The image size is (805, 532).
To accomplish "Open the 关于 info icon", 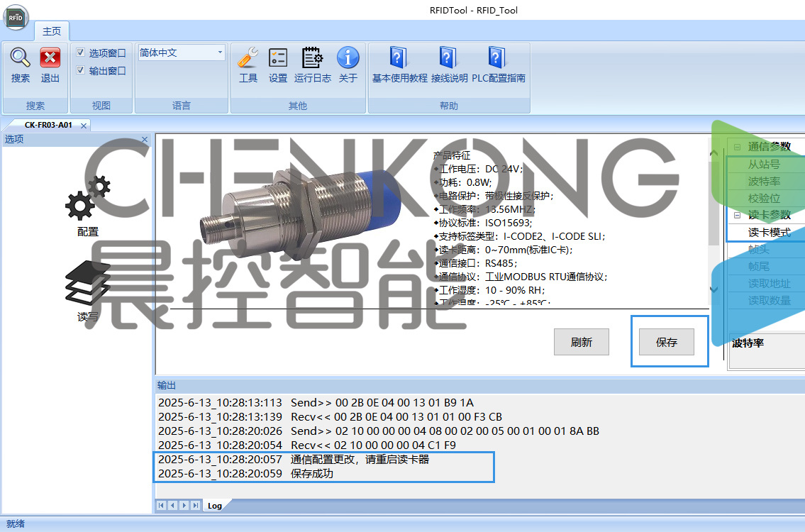I will [348, 57].
